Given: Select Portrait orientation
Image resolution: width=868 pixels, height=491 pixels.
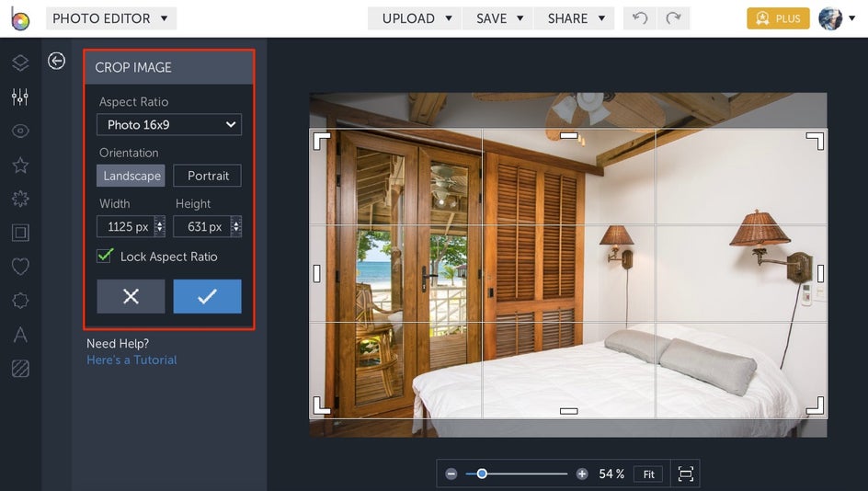Looking at the screenshot, I should (x=207, y=176).
